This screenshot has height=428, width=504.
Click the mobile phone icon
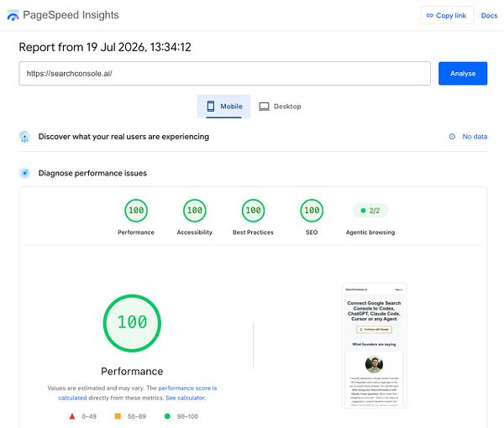tap(211, 106)
